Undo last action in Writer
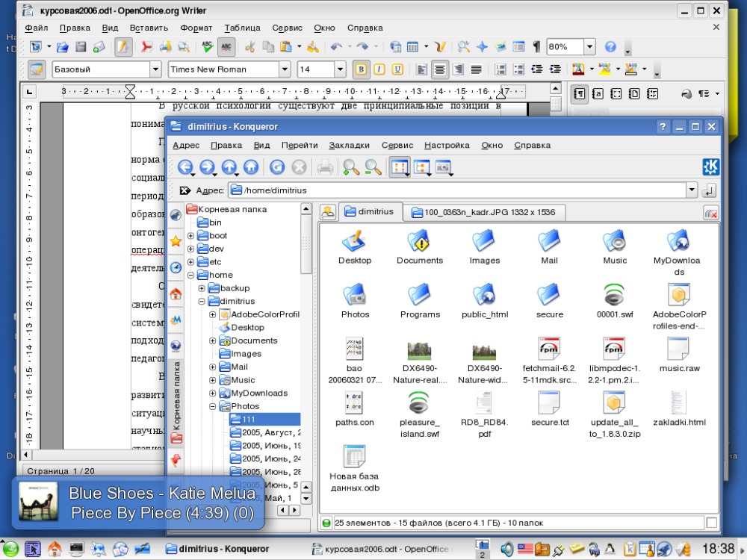 336,46
